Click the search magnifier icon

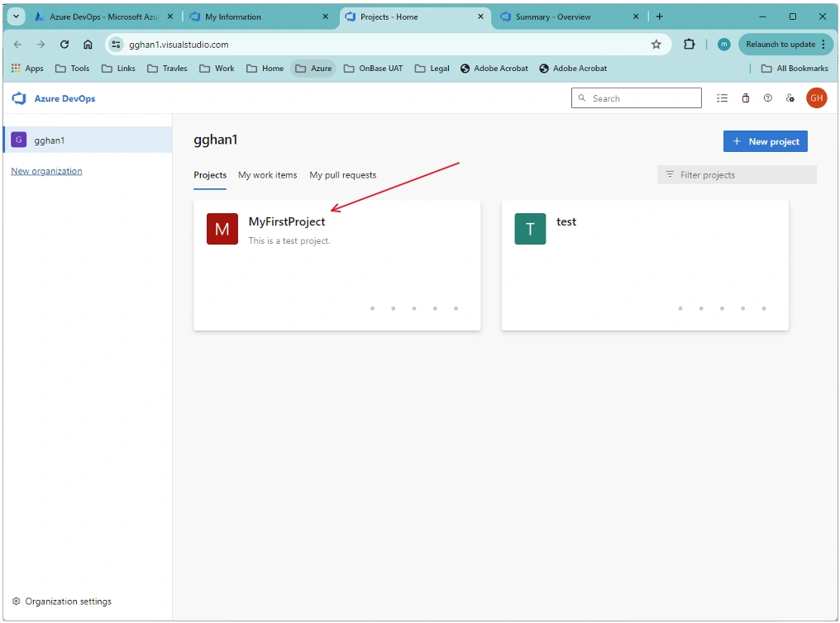(582, 98)
